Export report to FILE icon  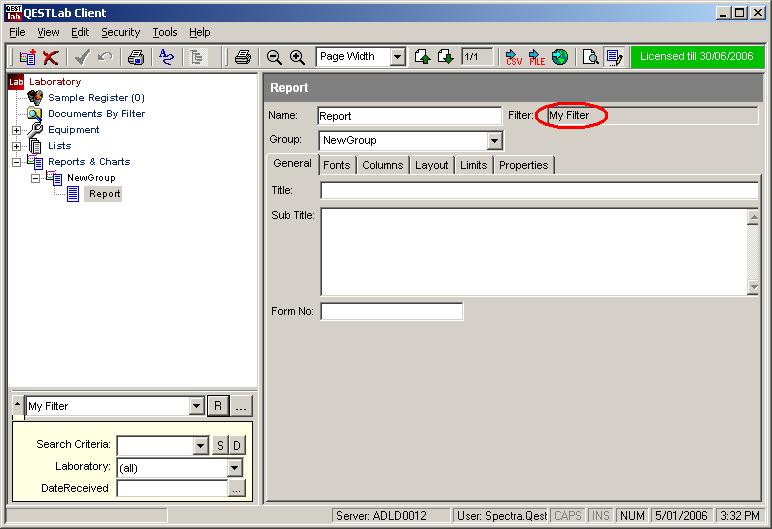537,58
